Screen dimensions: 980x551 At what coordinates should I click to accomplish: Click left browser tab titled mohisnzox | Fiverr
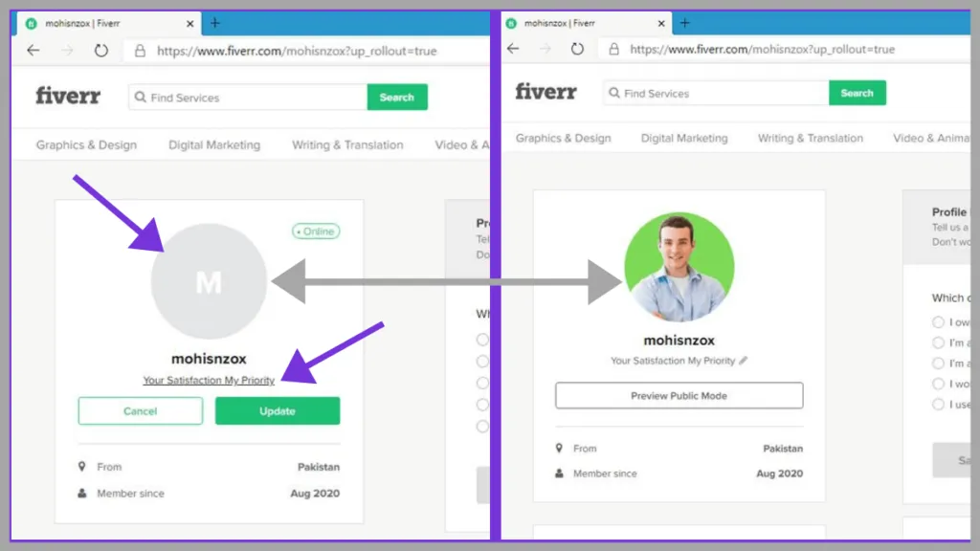(107, 23)
